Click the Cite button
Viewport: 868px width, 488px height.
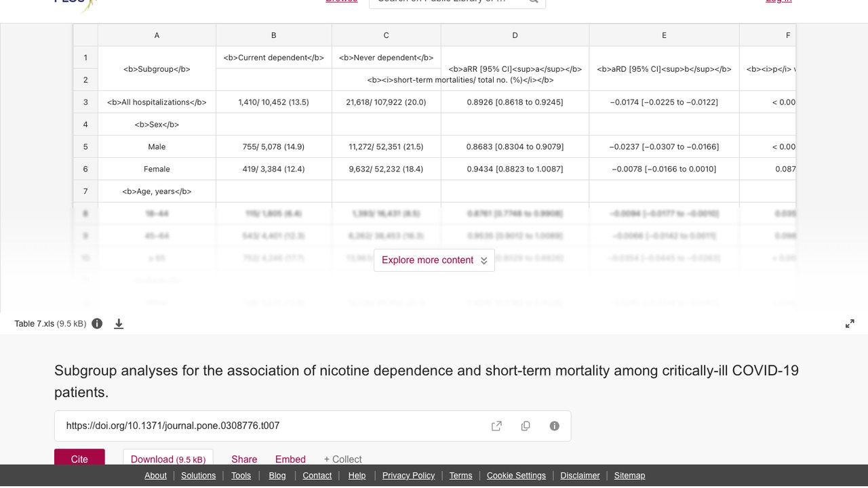click(x=79, y=458)
